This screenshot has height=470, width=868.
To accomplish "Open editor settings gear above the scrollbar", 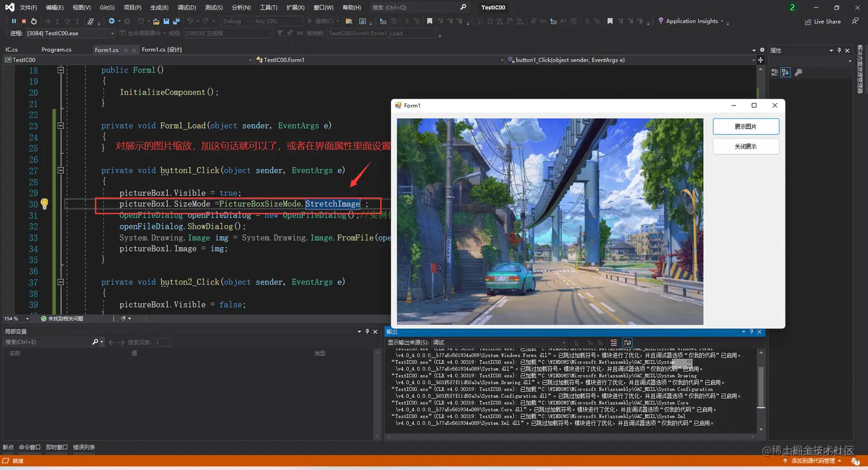I will pos(762,50).
